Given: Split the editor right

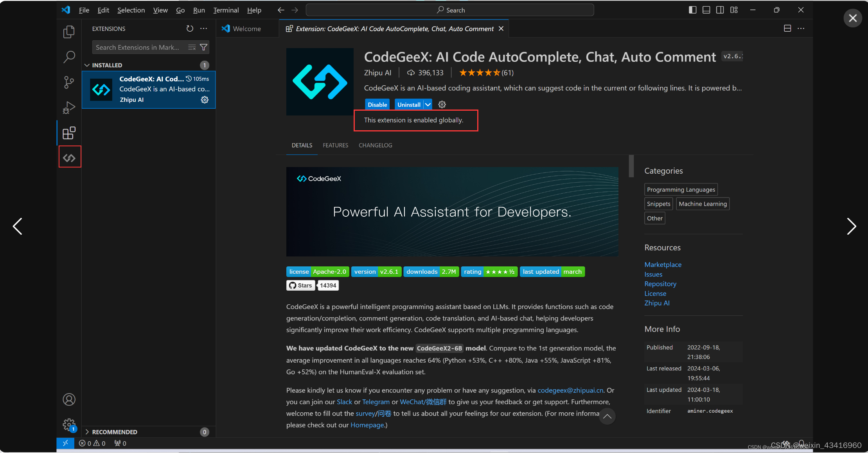Looking at the screenshot, I should click(787, 29).
